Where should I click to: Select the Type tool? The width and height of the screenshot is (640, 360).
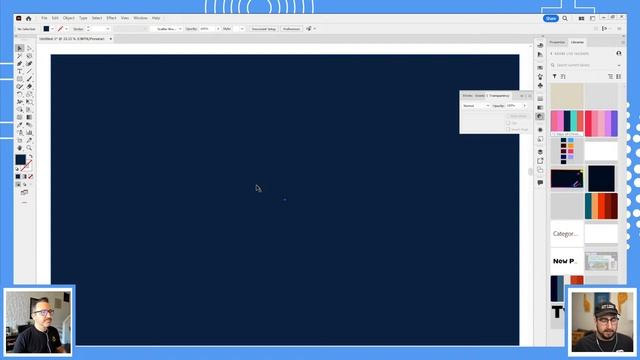click(x=20, y=71)
